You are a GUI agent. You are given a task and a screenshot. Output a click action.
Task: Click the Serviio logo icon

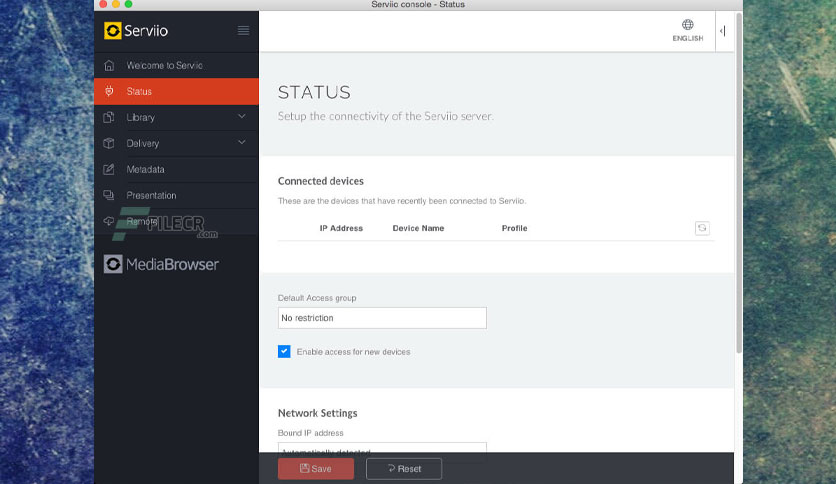112,30
